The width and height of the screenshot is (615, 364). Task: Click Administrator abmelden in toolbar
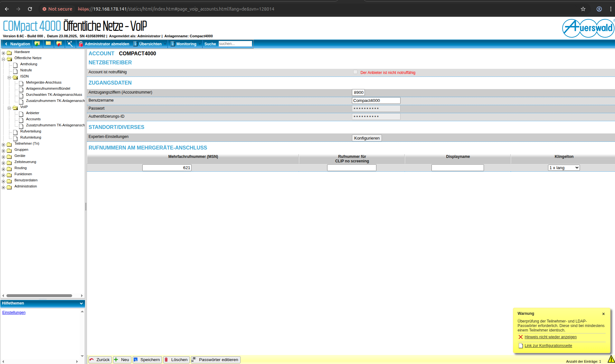click(x=107, y=44)
